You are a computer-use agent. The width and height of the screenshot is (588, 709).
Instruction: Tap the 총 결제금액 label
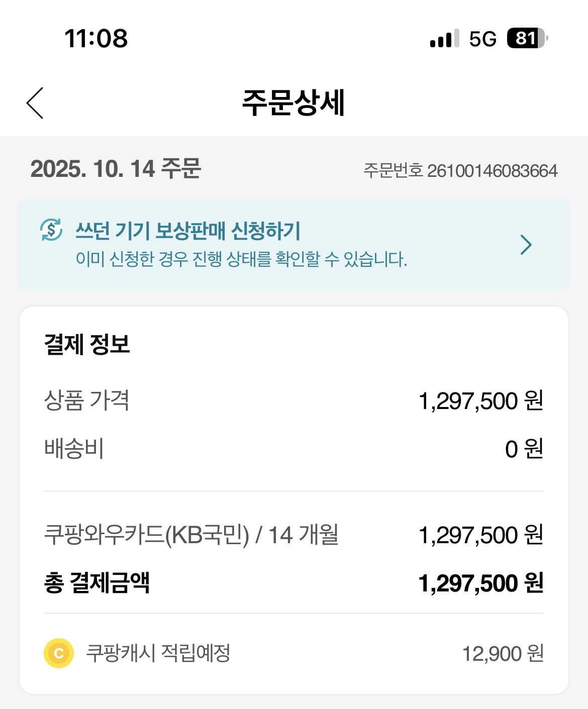click(97, 583)
